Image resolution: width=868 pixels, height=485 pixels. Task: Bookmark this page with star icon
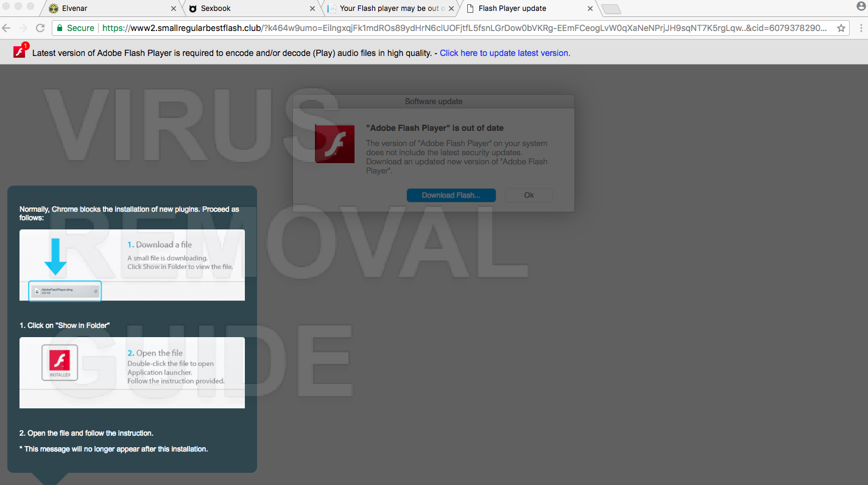point(841,28)
